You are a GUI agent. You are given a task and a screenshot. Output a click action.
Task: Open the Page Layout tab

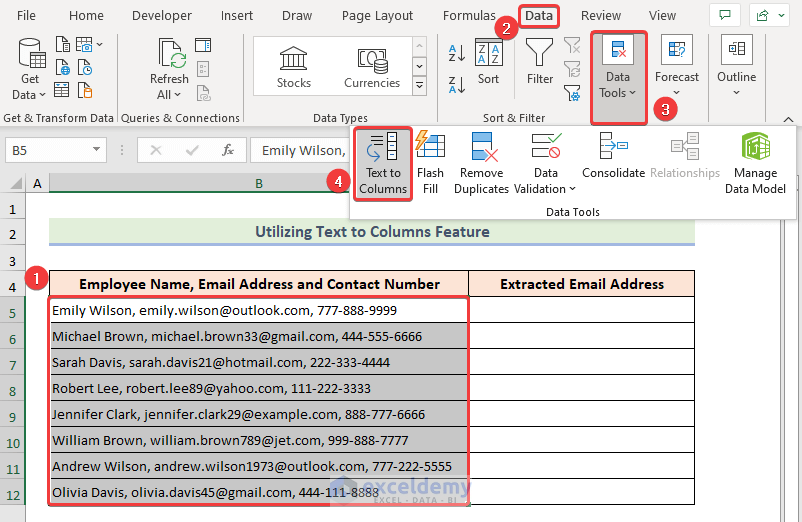pyautogui.click(x=377, y=16)
